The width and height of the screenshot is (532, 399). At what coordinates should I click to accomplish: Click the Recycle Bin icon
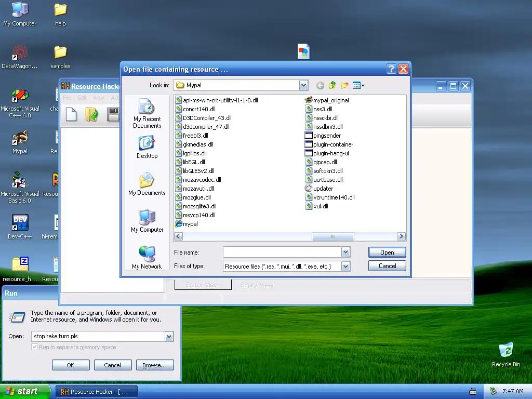pyautogui.click(x=506, y=355)
